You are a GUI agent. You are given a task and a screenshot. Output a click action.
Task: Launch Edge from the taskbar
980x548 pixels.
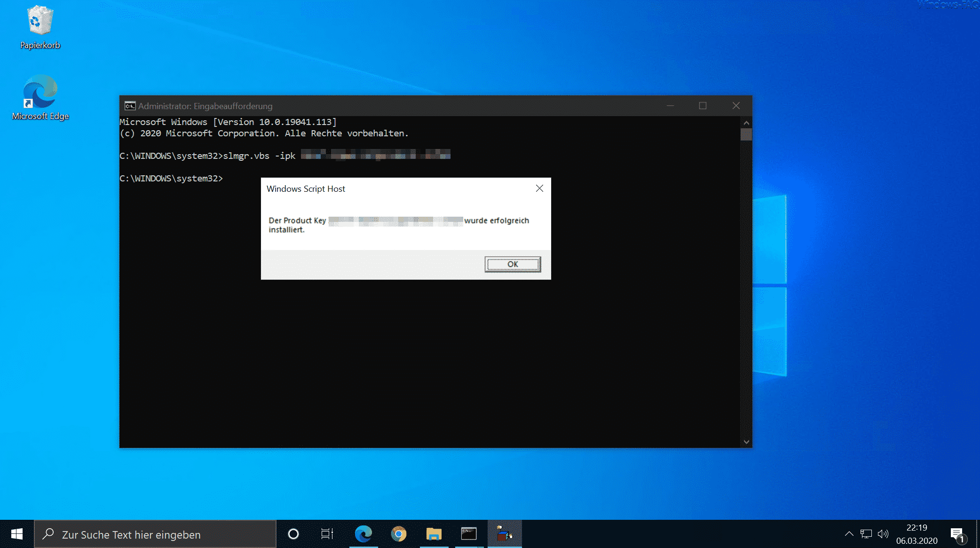pyautogui.click(x=364, y=534)
